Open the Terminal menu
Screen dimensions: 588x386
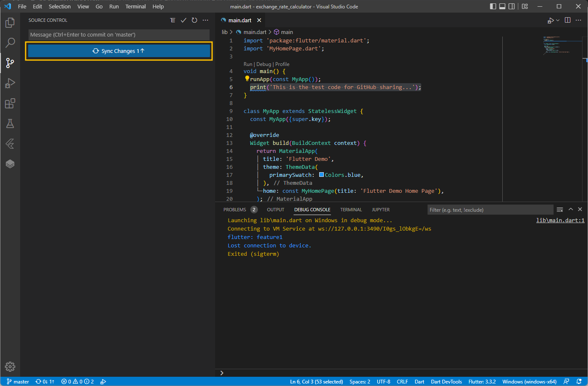tap(136, 6)
